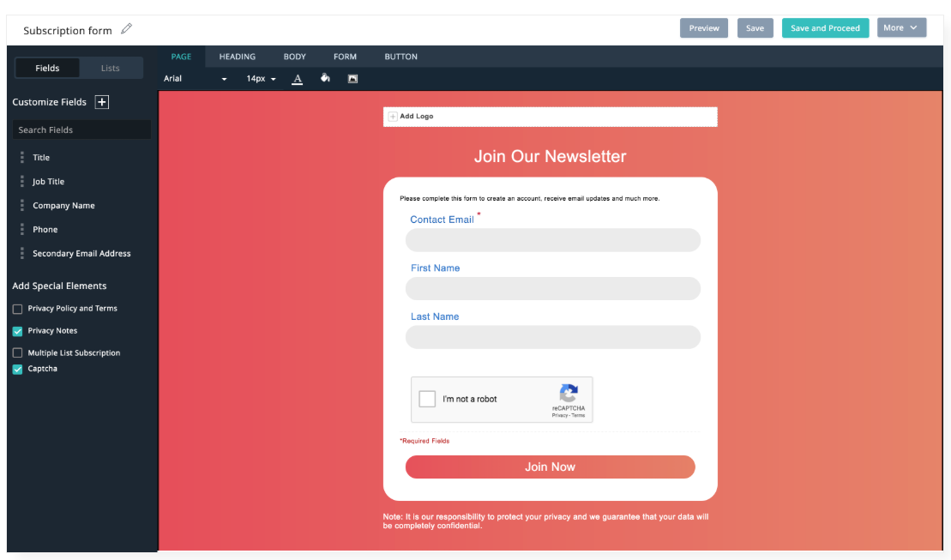Check Multiple List Subscription option
Viewport: 951px width, 560px height.
point(18,353)
